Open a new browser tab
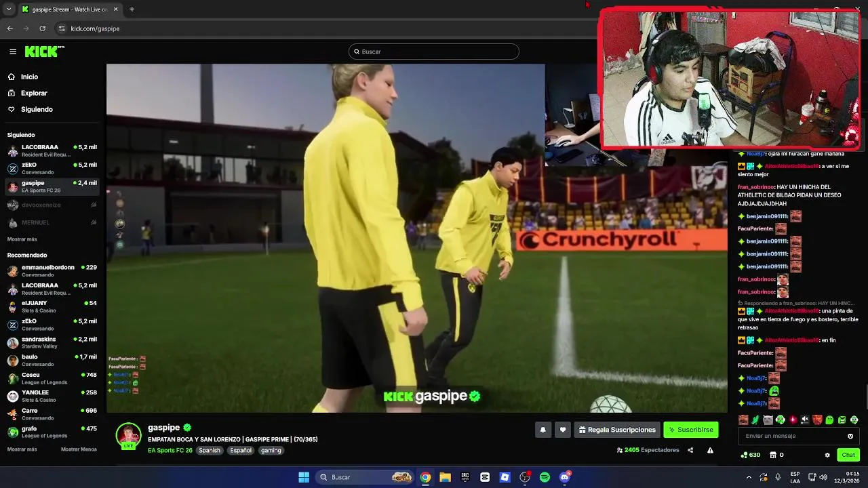Screen dimensions: 868x488 point(132,9)
